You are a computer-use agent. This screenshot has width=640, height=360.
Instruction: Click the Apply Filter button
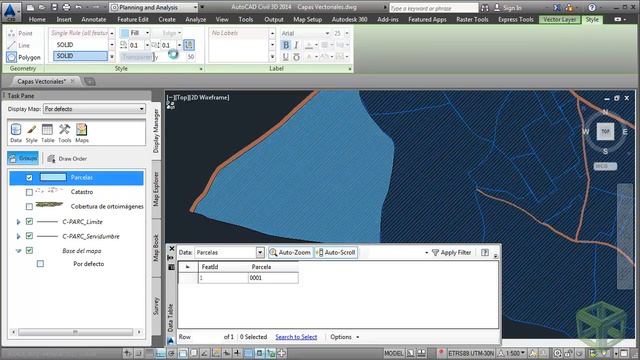pos(451,253)
